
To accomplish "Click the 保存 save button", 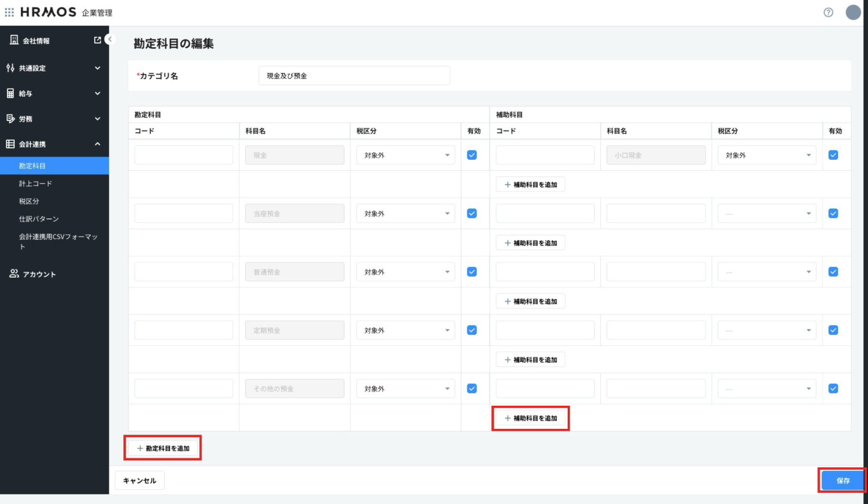I will click(x=843, y=480).
